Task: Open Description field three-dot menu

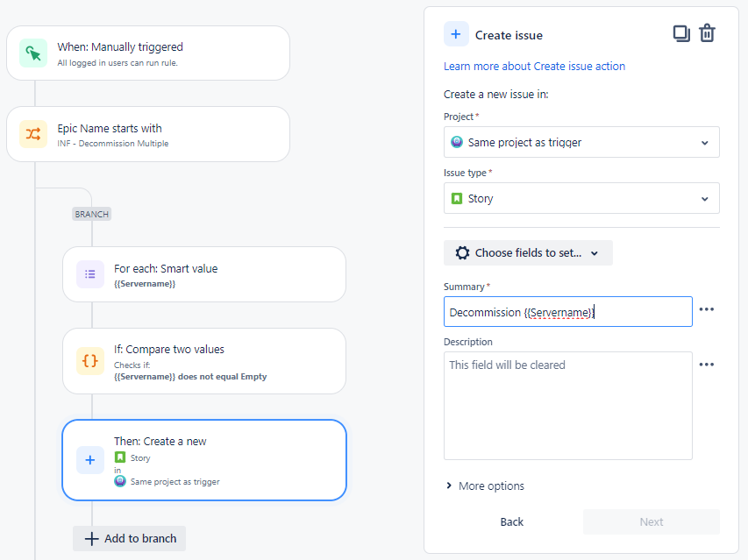Action: [x=707, y=365]
